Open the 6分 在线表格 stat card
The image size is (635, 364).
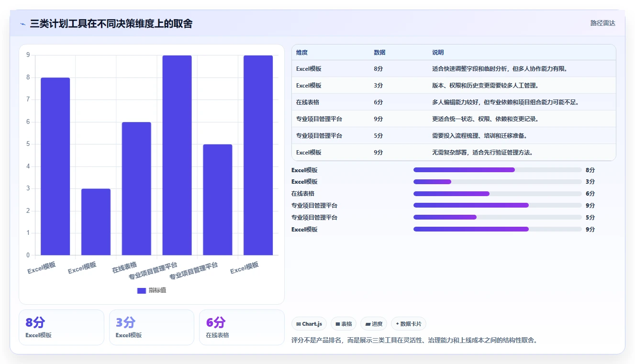(242, 327)
